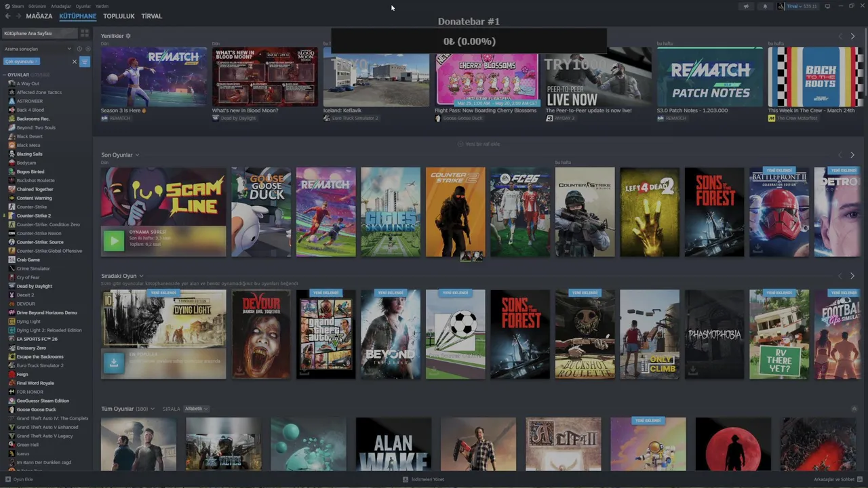The image size is (868, 488).
Task: Open the Cities Skylines cover in Son Oyunlar
Action: [391, 212]
